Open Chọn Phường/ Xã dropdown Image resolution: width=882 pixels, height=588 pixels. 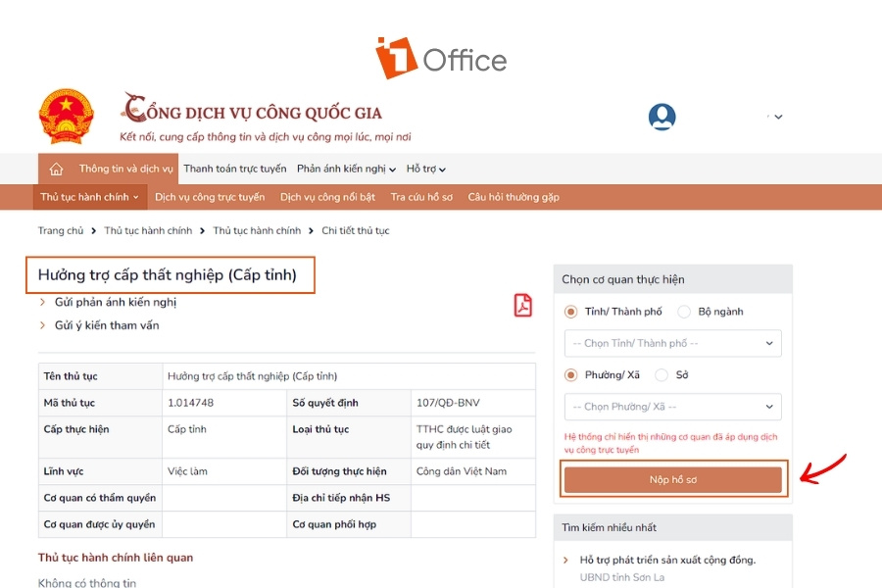pos(672,407)
